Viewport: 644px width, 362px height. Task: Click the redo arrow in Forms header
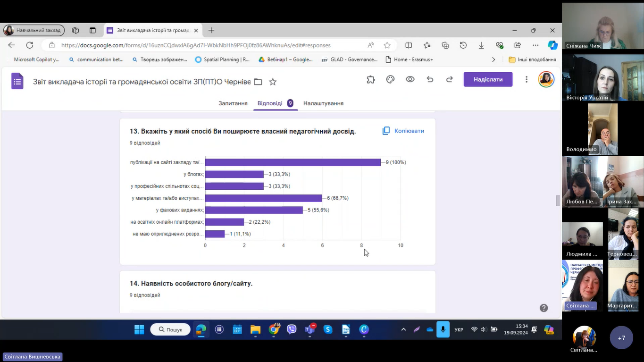[x=450, y=79]
